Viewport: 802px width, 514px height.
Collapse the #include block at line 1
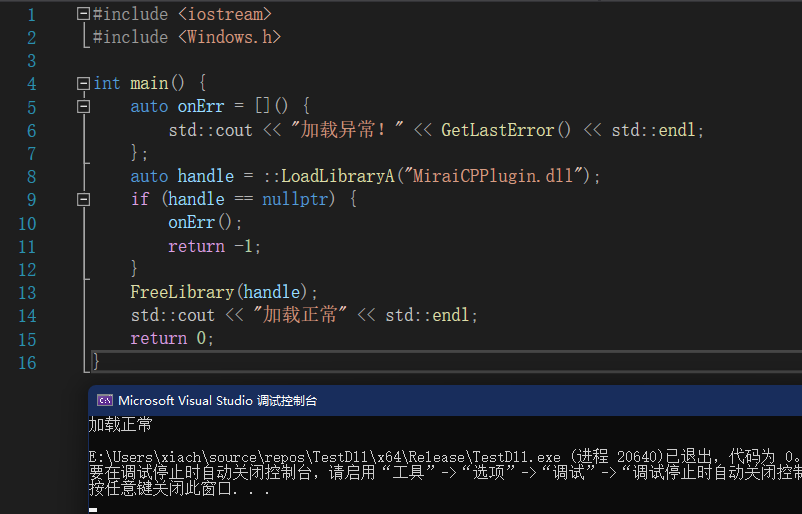pos(83,14)
